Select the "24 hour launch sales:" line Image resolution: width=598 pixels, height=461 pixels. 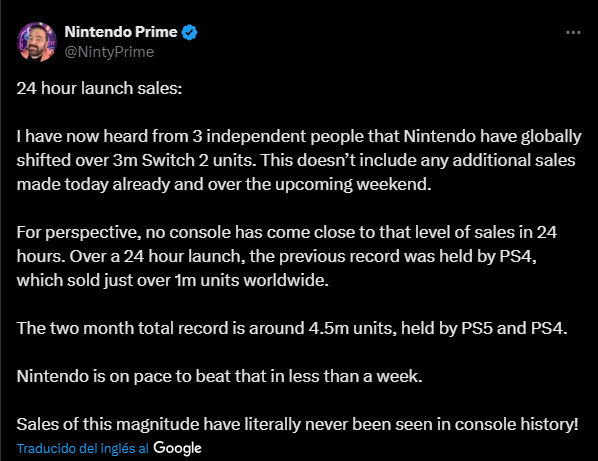coord(99,88)
